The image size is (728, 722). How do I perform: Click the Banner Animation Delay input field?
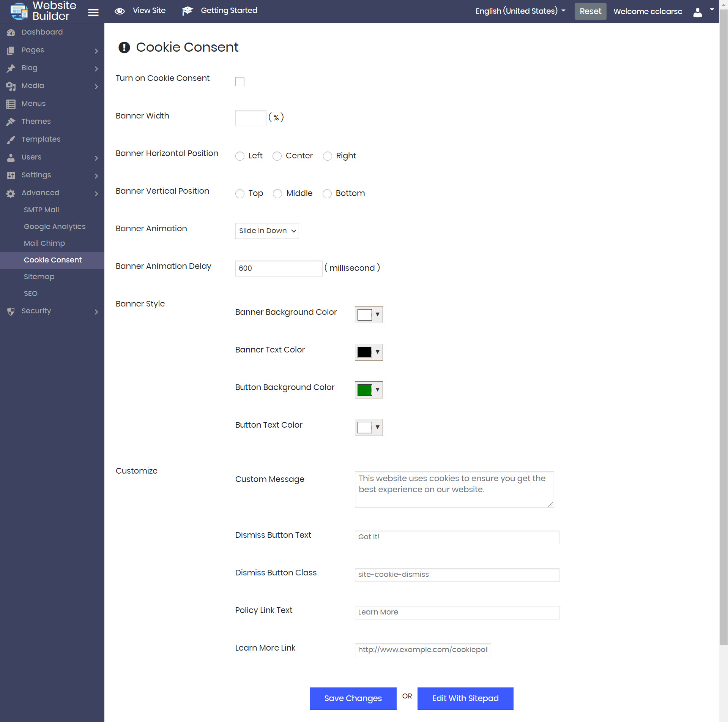point(279,269)
